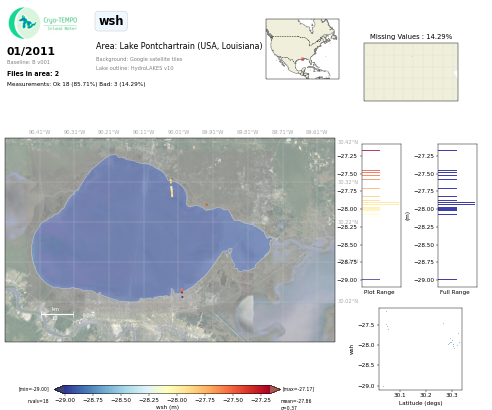Click the red measurement point on the north shore
Viewport: 492px width, 410px height.
pos(207,205)
